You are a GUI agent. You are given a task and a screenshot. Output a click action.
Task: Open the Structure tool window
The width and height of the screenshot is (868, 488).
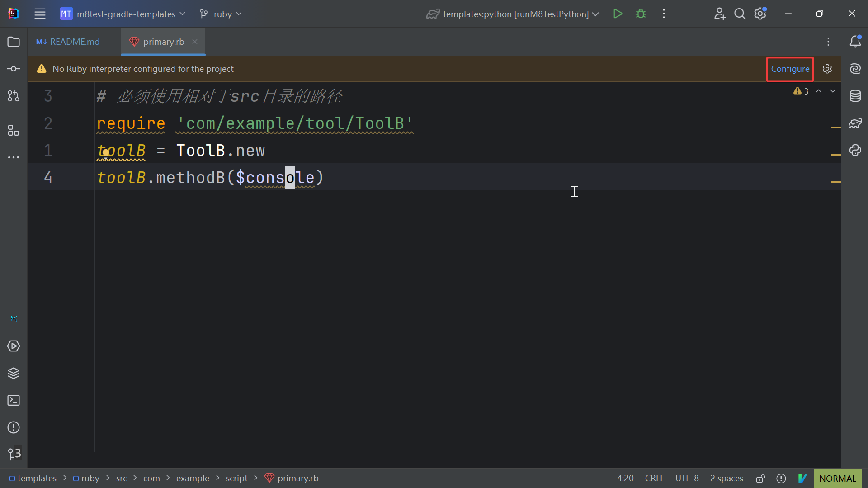tap(14, 131)
